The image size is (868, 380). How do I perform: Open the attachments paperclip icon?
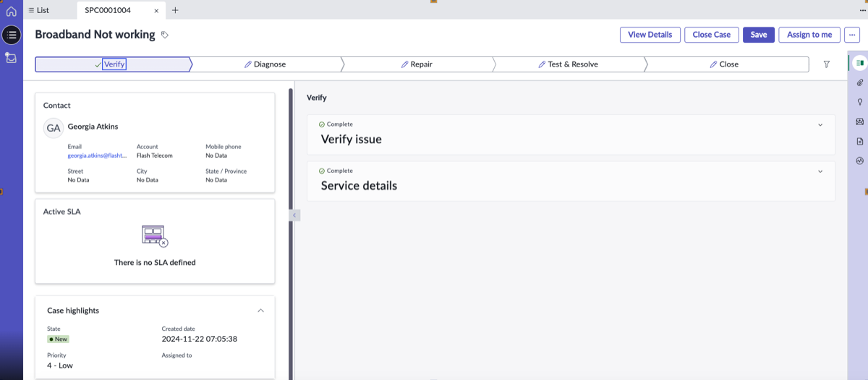click(x=860, y=83)
